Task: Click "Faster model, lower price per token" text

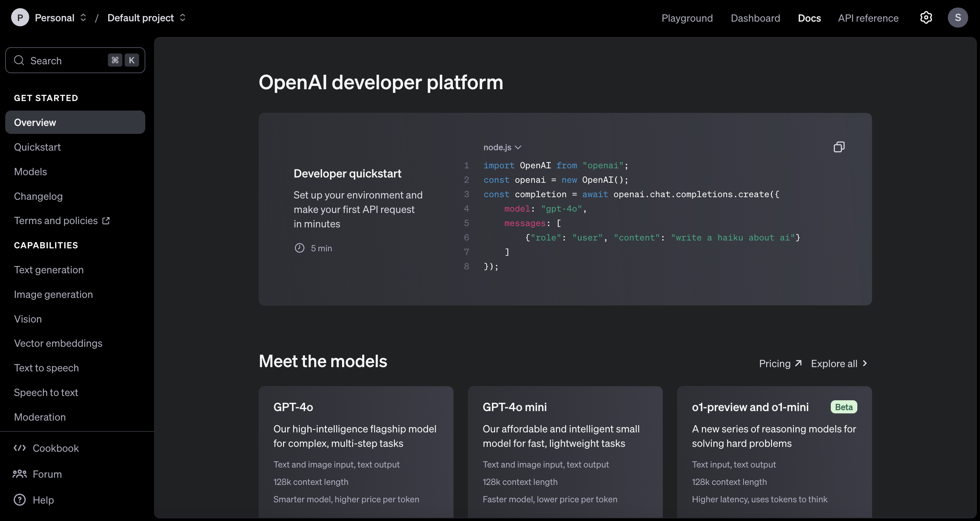Action: 550,499
